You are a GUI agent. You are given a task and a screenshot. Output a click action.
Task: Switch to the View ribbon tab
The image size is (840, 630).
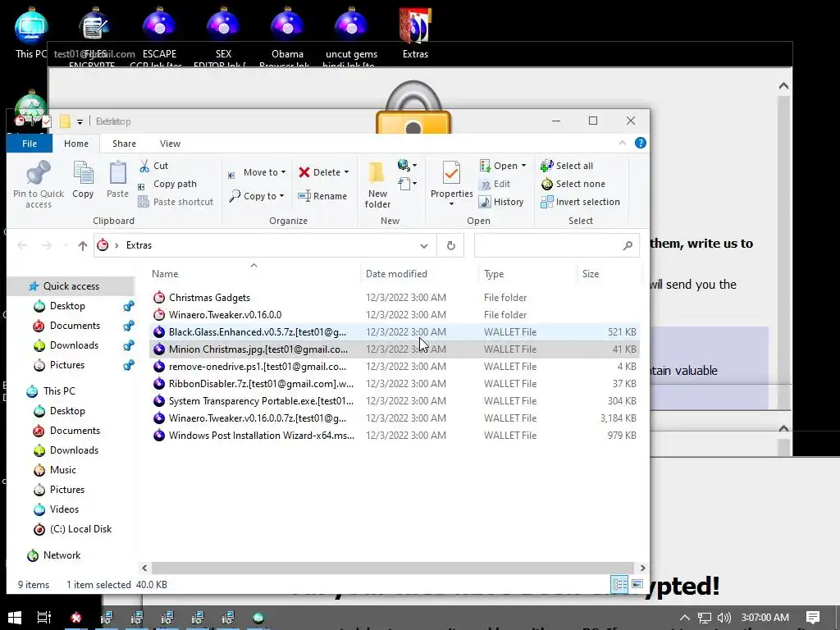170,144
